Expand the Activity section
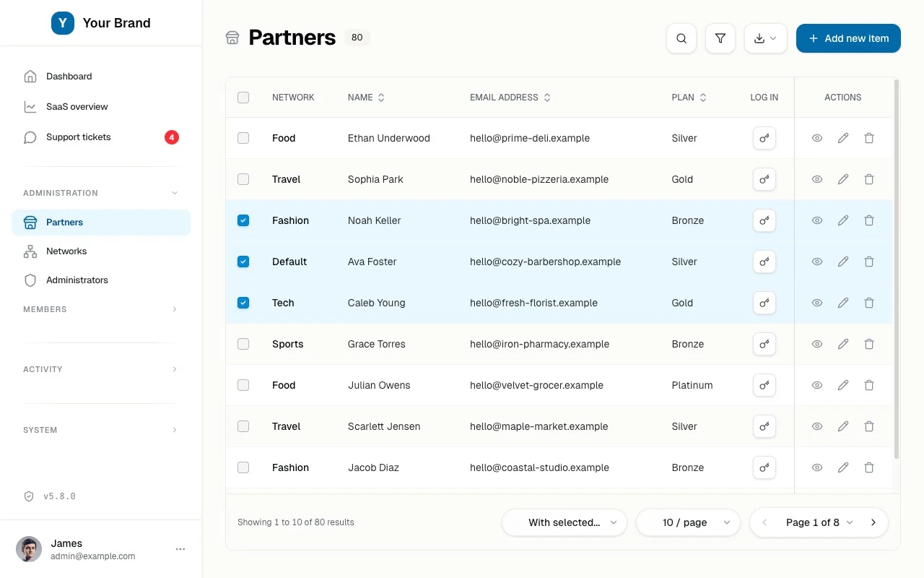This screenshot has height=578, width=924. [x=101, y=369]
